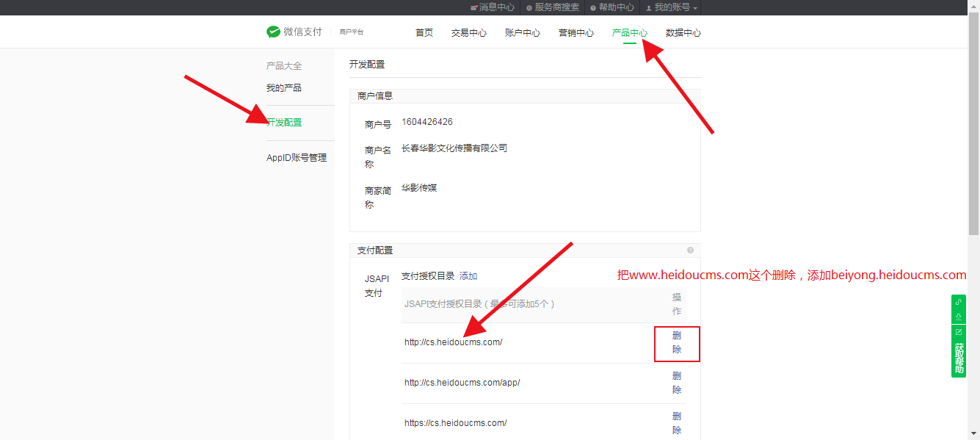The width and height of the screenshot is (980, 440).
Task: Click the vertical scrollbar thumb
Action: pyautogui.click(x=973, y=123)
